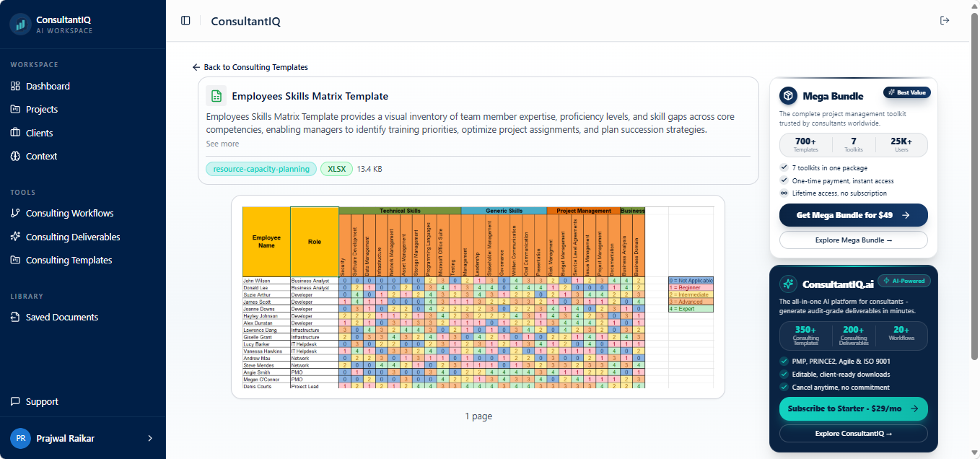Click the 20+ Workflows stat
The width and height of the screenshot is (980, 459).
(x=901, y=333)
